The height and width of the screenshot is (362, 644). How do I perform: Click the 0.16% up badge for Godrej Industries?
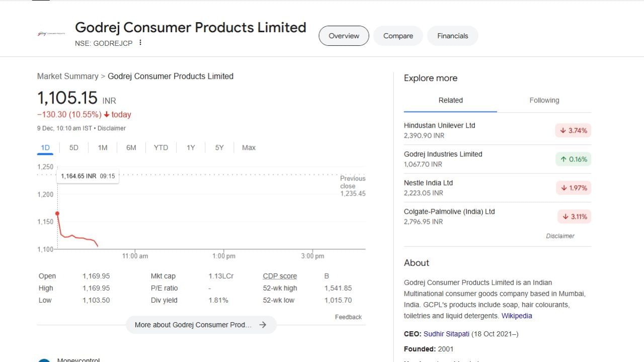[x=573, y=159]
